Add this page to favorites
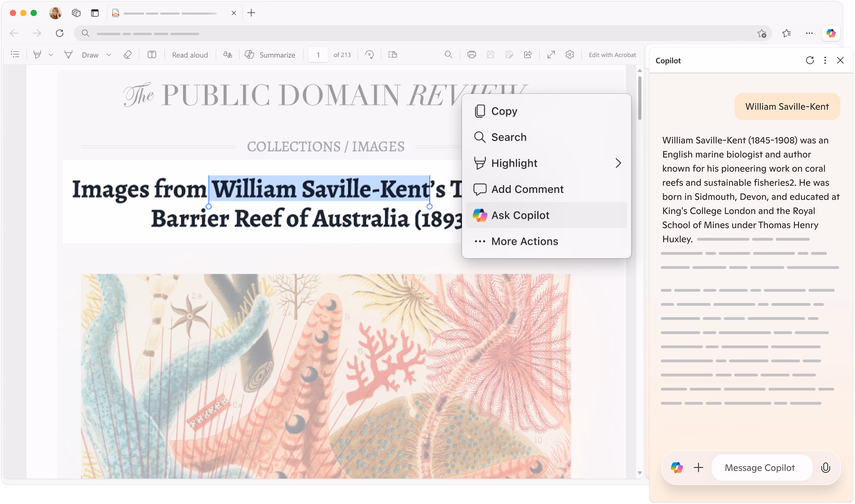Screen dimensions: 855x504 (762, 34)
